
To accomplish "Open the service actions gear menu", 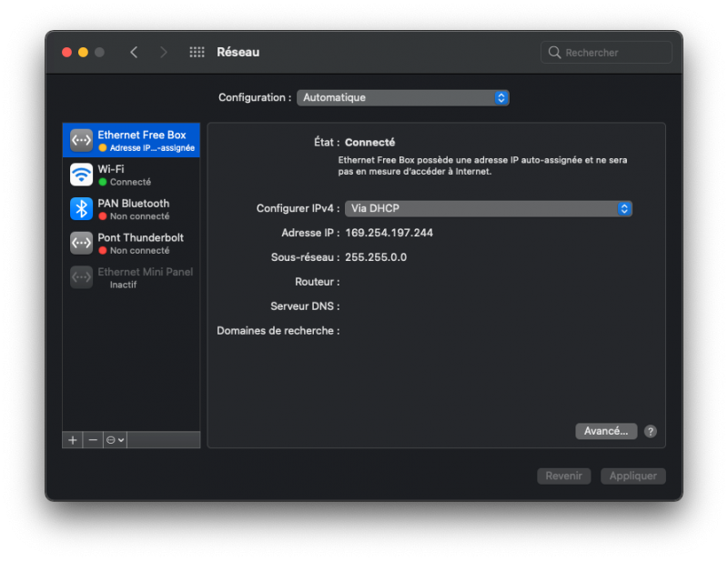I will click(x=116, y=439).
